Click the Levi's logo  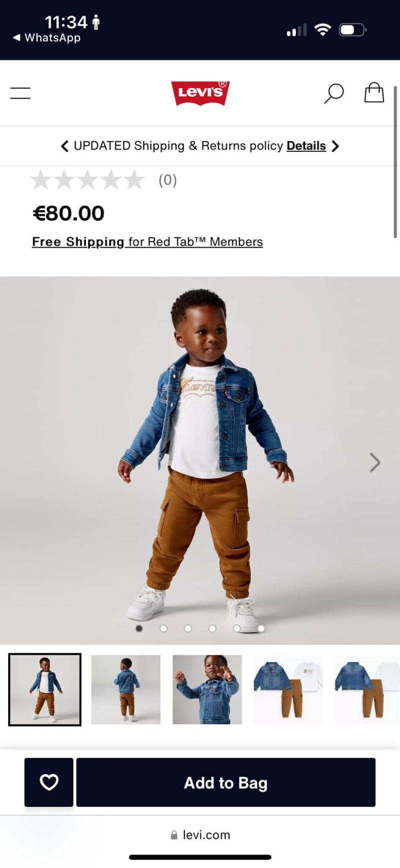(x=200, y=93)
